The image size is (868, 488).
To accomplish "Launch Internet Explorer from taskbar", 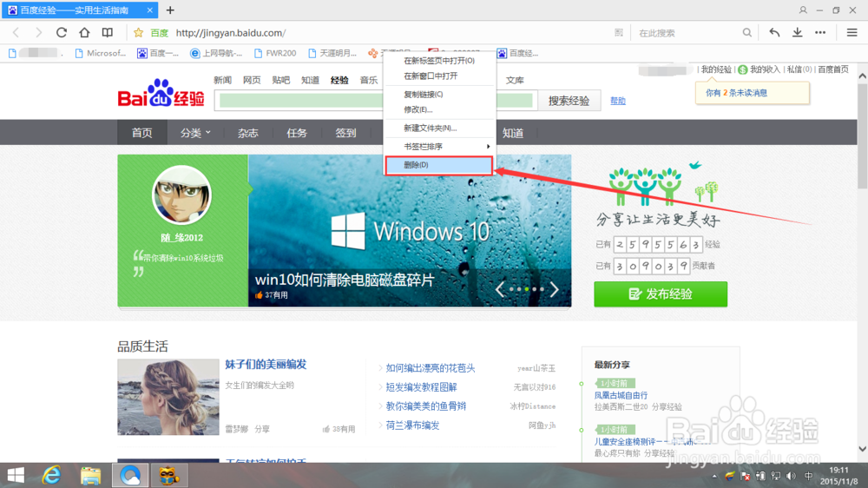I will [x=51, y=475].
